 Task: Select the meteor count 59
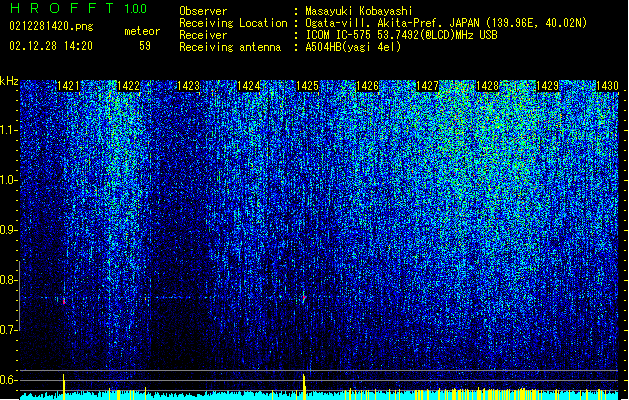145,46
